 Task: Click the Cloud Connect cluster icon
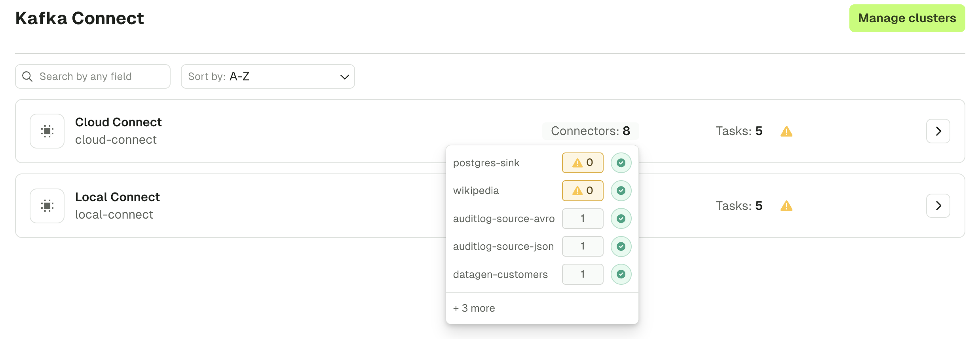tap(47, 131)
